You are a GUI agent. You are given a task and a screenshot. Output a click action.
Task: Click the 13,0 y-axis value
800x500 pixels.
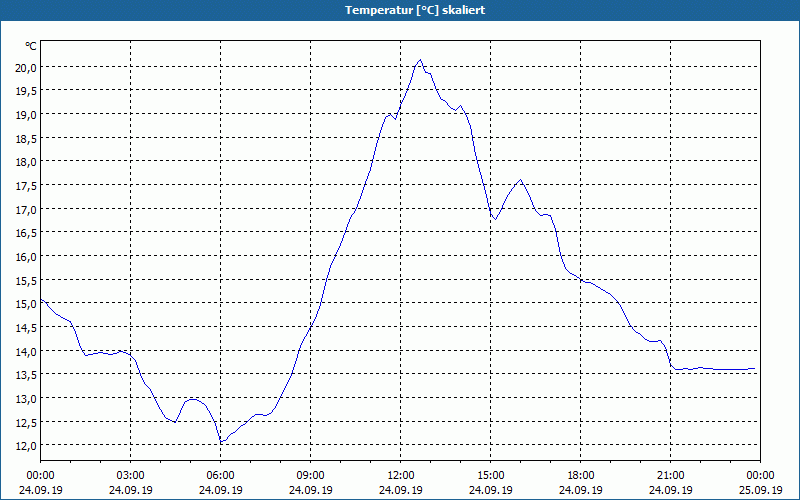click(27, 398)
